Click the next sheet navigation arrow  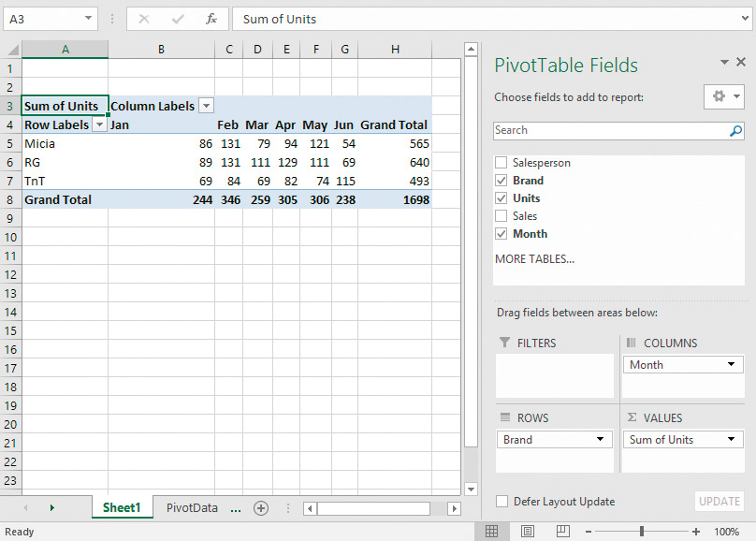[x=52, y=507]
